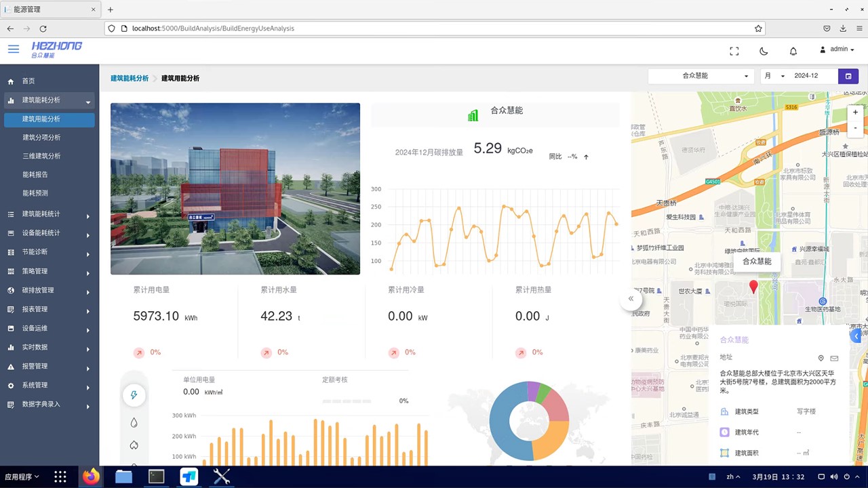
Task: Expand the 报表管理 menu group
Action: (x=50, y=309)
